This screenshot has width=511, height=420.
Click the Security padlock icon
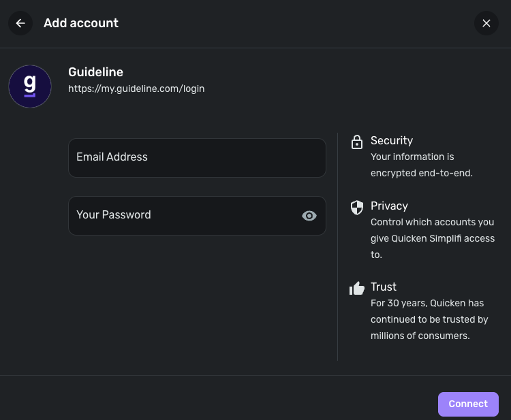(356, 142)
